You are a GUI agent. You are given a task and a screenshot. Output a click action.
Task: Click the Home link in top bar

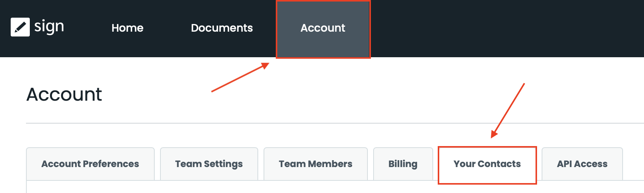(127, 28)
